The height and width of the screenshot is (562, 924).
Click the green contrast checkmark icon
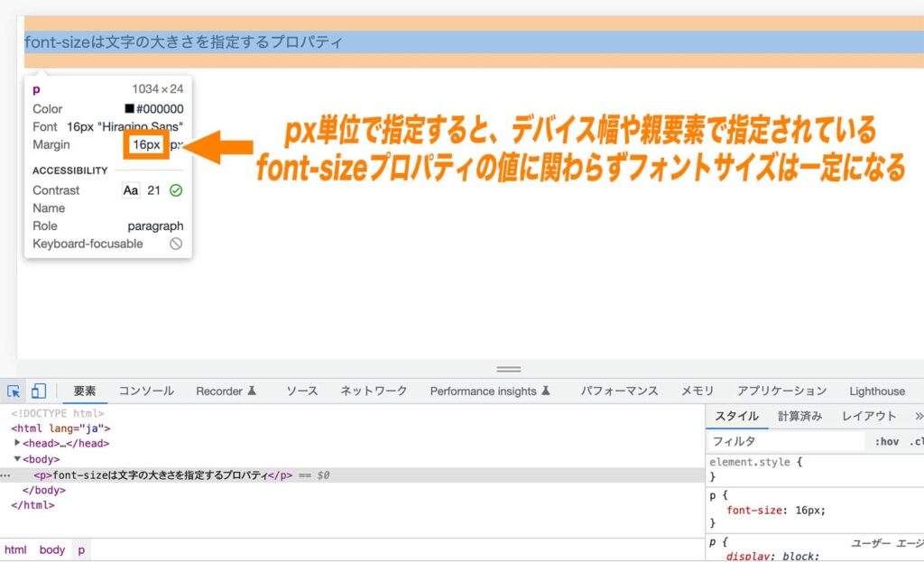click(176, 190)
